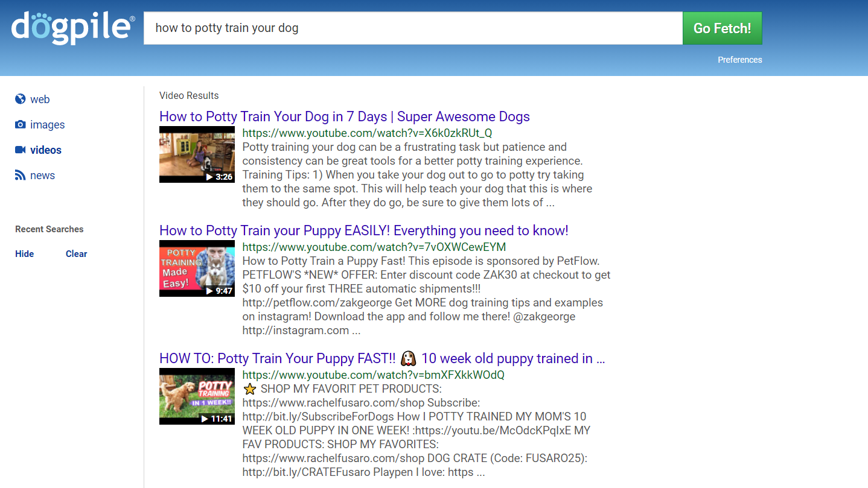This screenshot has height=488, width=868.
Task: Click the 'Recent Searches' label
Action: pos(49,229)
